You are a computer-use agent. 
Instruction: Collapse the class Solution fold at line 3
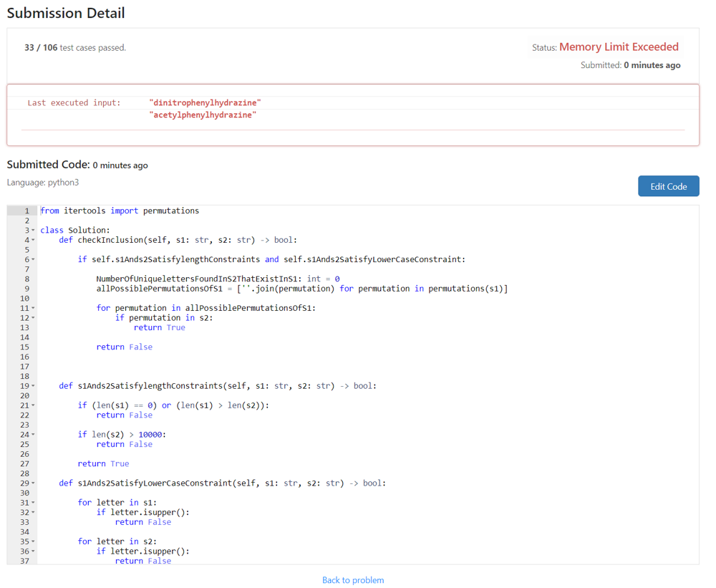coord(33,231)
